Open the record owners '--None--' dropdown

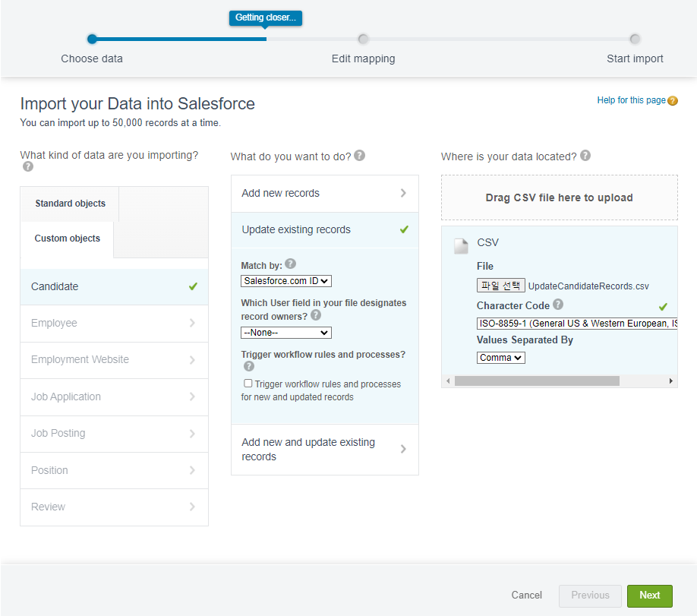[x=286, y=333]
